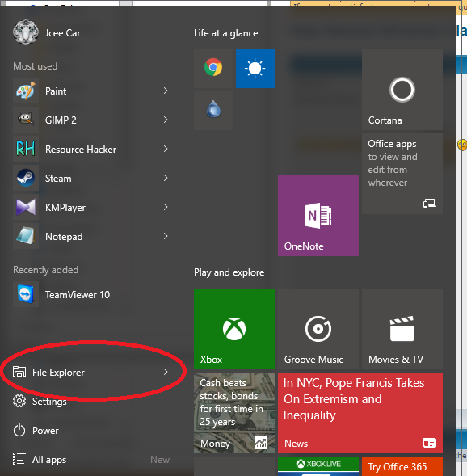Image resolution: width=467 pixels, height=476 pixels.
Task: Click the newspaper icon on News tile
Action: [430, 443]
